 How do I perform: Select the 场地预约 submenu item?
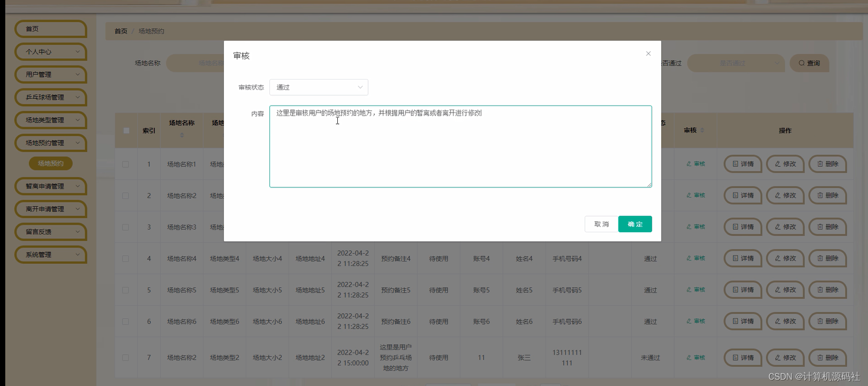tap(51, 163)
